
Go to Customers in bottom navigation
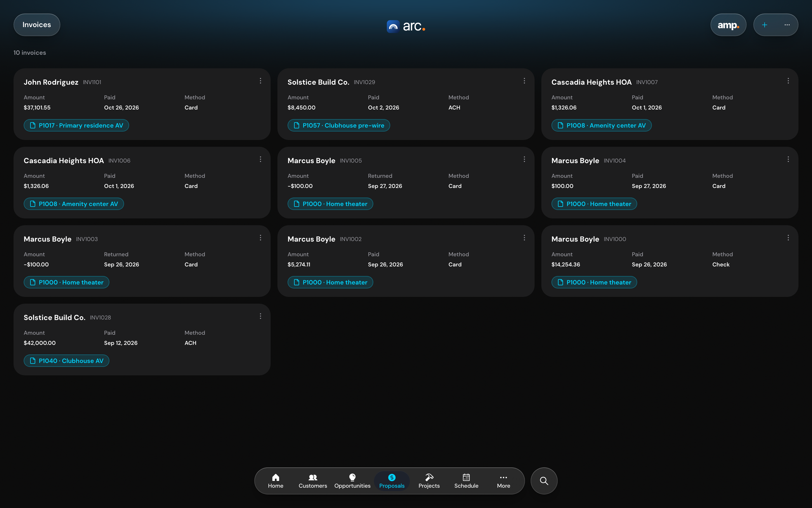coord(313,481)
